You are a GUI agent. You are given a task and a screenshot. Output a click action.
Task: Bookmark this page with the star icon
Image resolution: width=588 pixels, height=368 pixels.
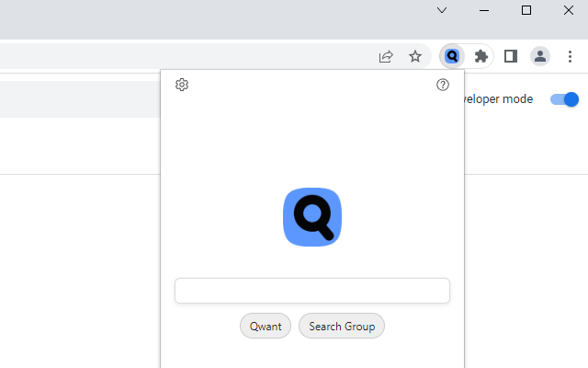(x=415, y=56)
